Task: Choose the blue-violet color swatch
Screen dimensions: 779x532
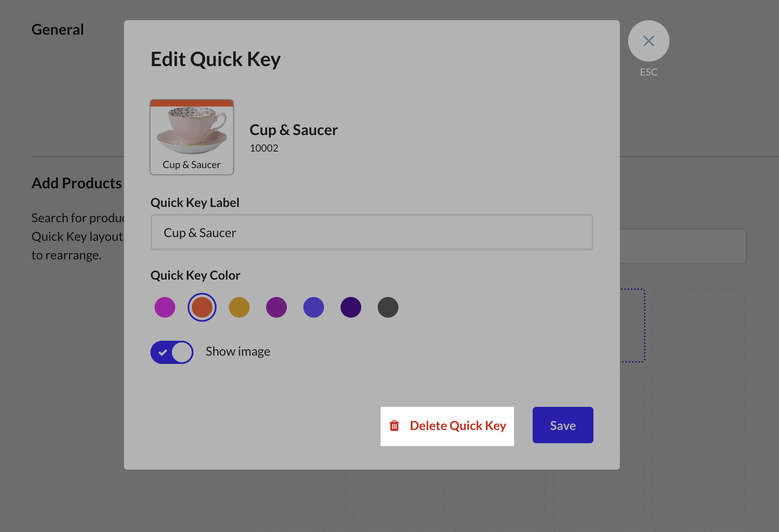Action: [x=314, y=307]
